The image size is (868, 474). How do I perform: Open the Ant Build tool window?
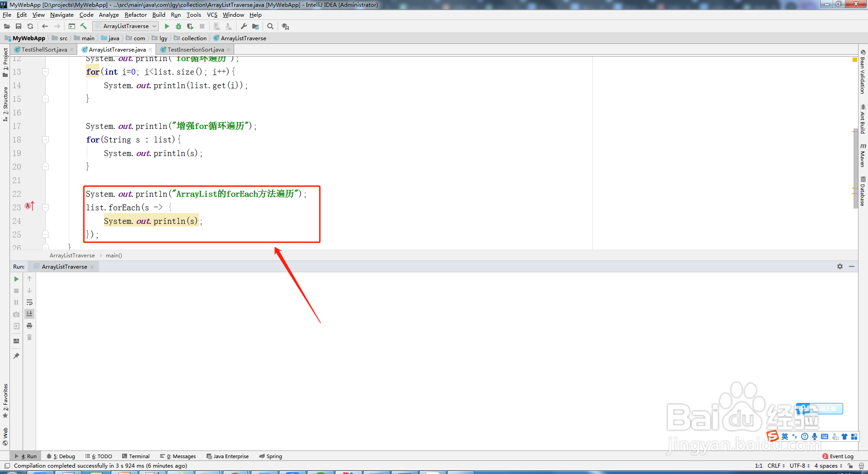[863, 119]
